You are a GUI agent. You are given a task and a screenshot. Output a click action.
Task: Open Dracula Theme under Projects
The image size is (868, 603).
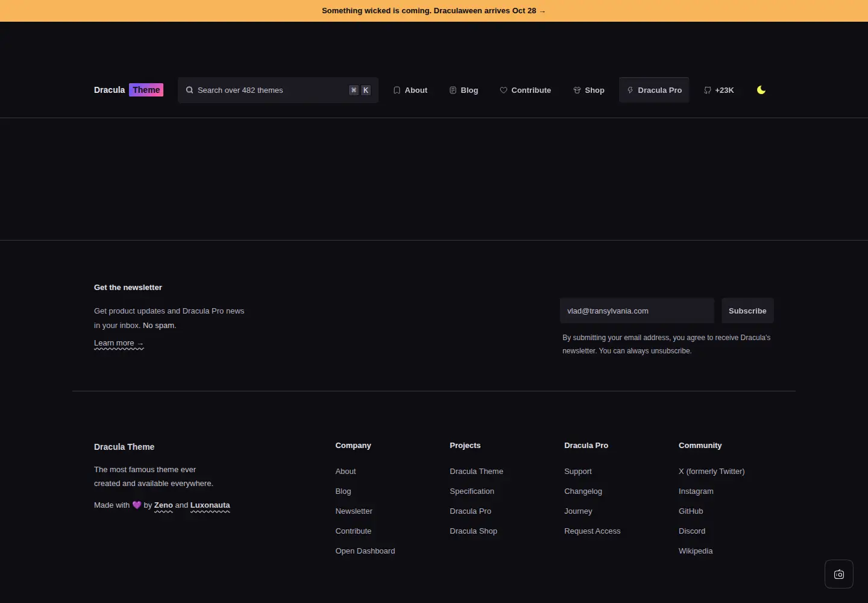(x=476, y=472)
